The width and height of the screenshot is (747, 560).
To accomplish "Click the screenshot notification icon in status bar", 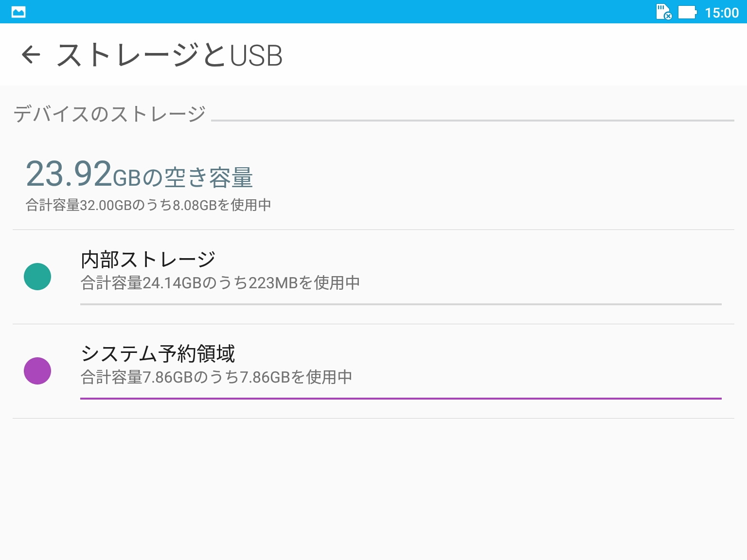I will (x=18, y=12).
